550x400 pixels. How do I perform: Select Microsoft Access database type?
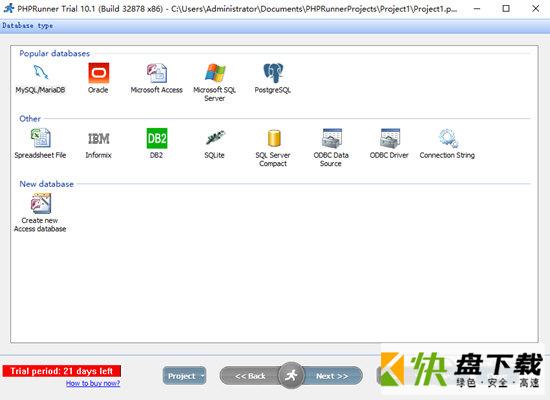coord(157,73)
